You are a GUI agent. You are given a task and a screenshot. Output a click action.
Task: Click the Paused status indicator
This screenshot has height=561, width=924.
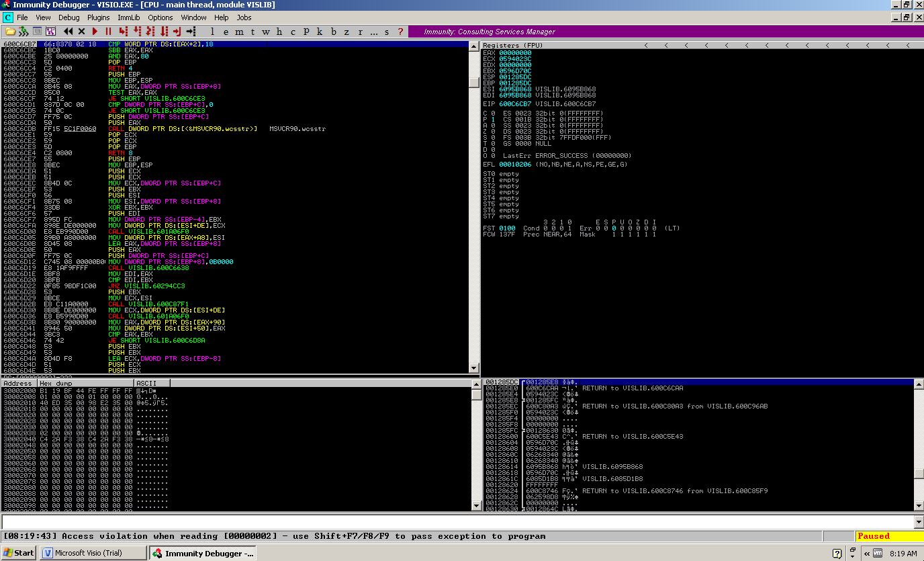889,536
